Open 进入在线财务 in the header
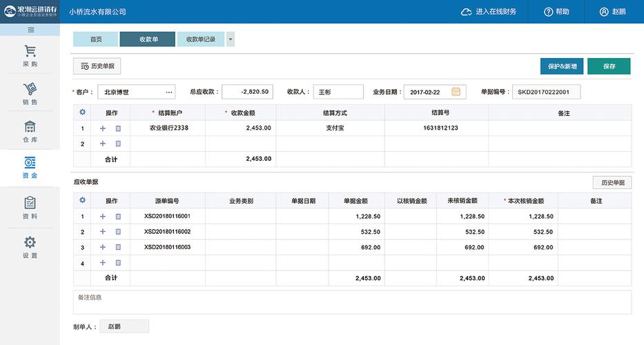 pos(489,12)
